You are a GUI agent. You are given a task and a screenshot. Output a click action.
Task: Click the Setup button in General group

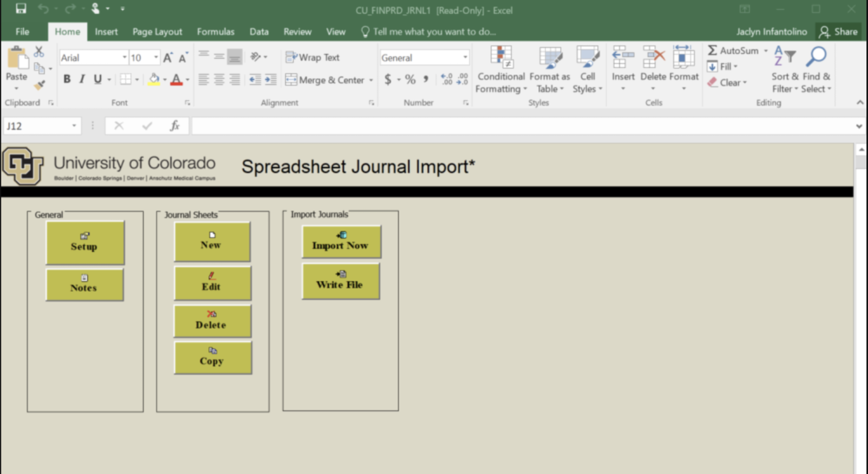pyautogui.click(x=85, y=242)
